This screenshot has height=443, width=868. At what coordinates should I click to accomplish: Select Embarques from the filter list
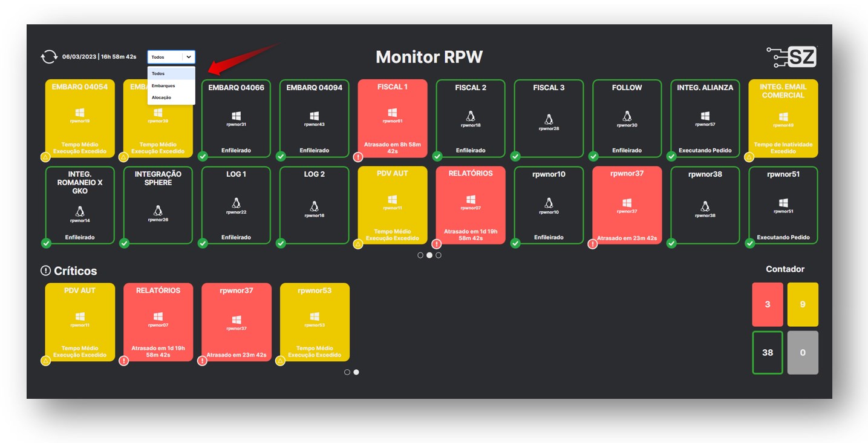point(163,86)
